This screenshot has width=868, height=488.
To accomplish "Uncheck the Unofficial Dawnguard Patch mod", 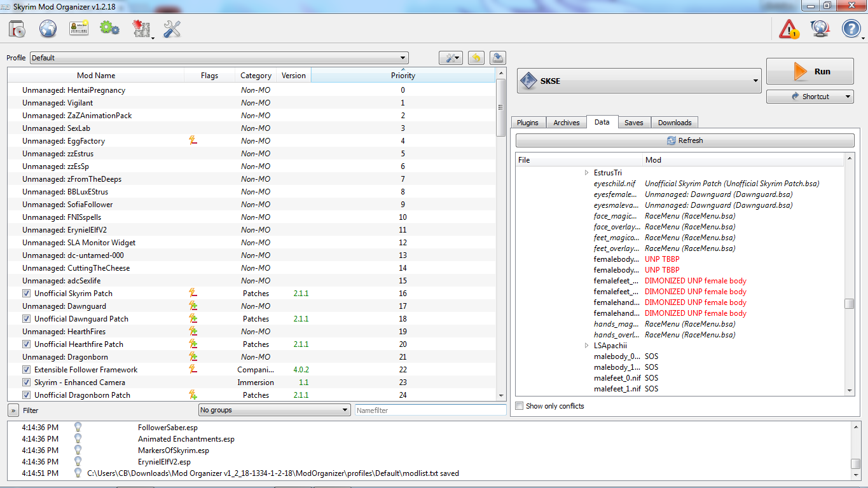I will tap(26, 319).
